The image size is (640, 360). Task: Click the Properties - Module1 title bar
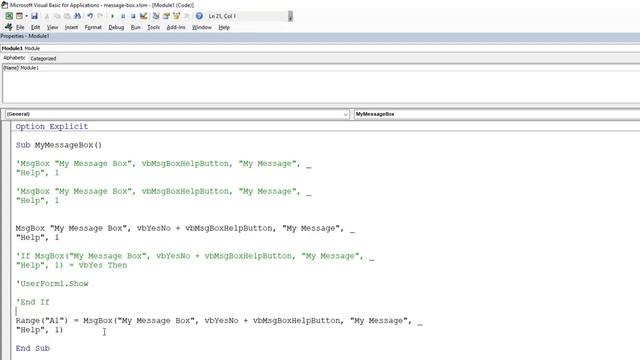point(320,36)
